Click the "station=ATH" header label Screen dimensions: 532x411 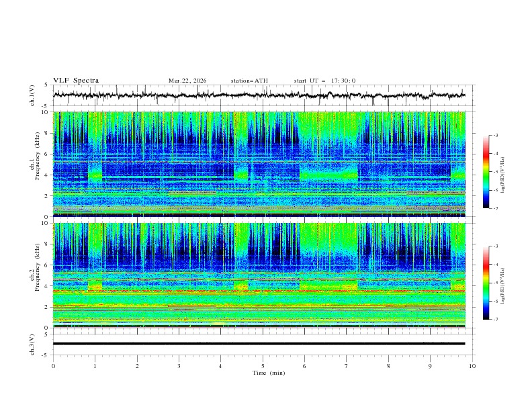tap(249, 81)
